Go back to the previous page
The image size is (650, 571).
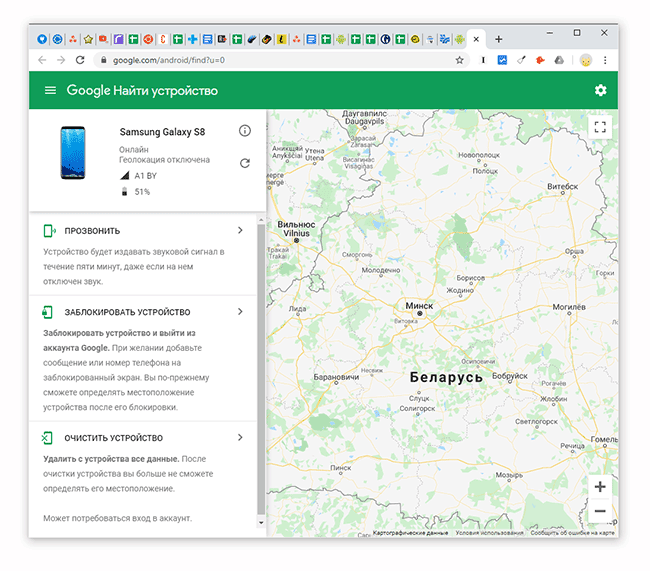pyautogui.click(x=42, y=60)
